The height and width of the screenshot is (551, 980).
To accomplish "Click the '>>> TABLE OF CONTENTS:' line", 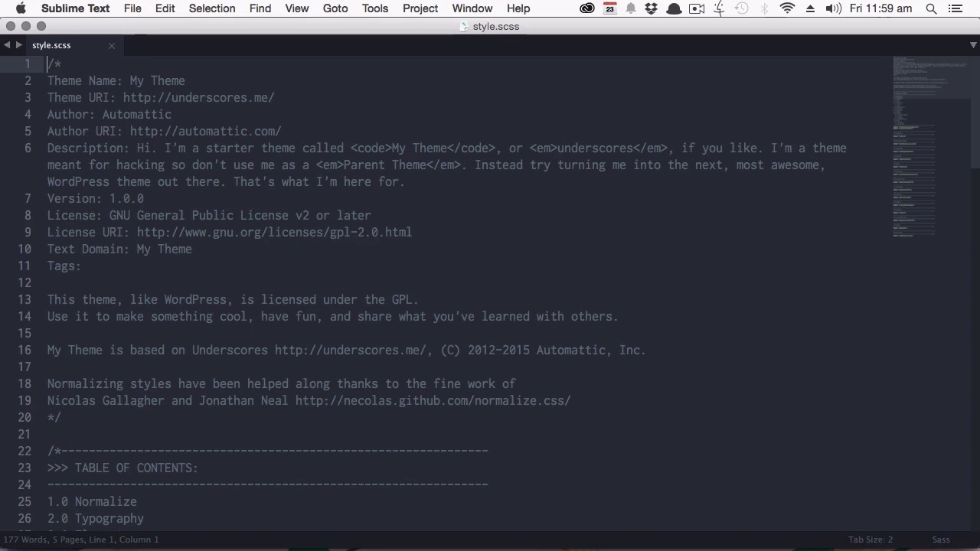I will (x=122, y=468).
